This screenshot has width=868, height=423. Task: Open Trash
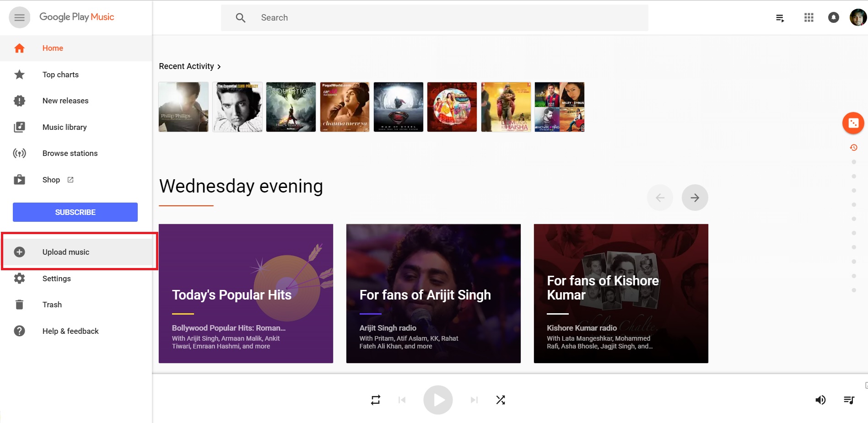(x=76, y=305)
